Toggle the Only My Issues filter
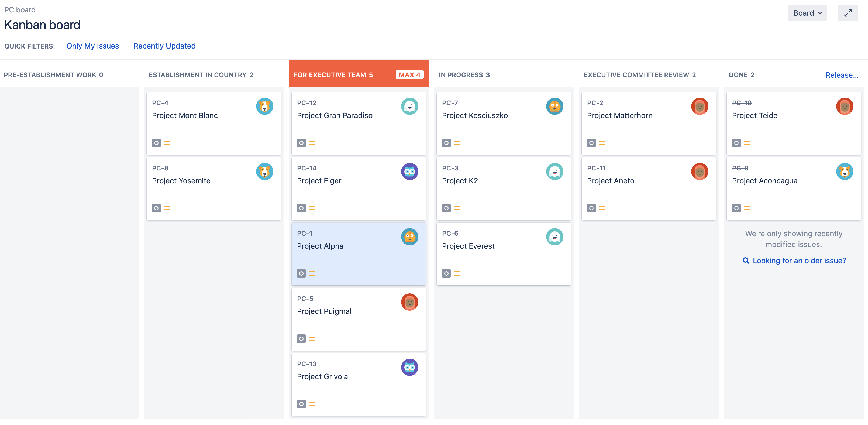 pyautogui.click(x=92, y=45)
